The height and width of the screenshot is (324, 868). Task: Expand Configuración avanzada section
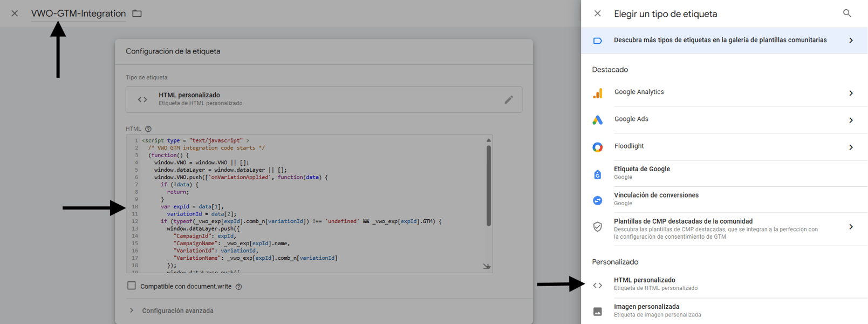point(172,310)
